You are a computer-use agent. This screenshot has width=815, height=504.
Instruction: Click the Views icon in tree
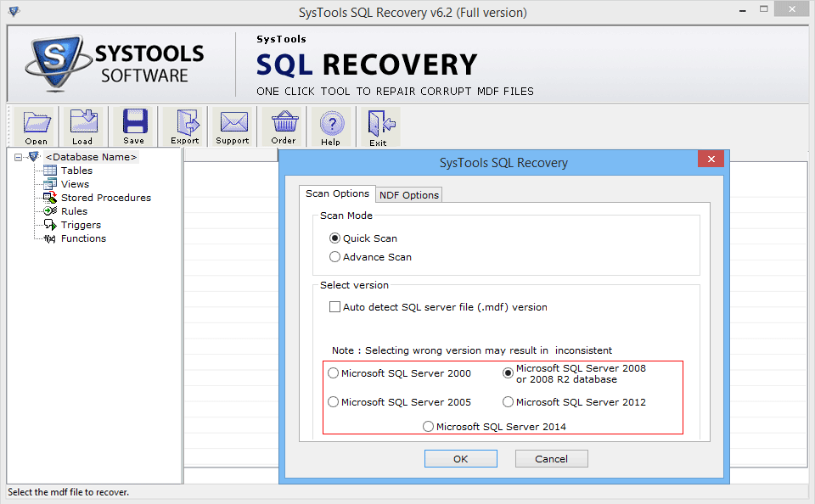(50, 184)
